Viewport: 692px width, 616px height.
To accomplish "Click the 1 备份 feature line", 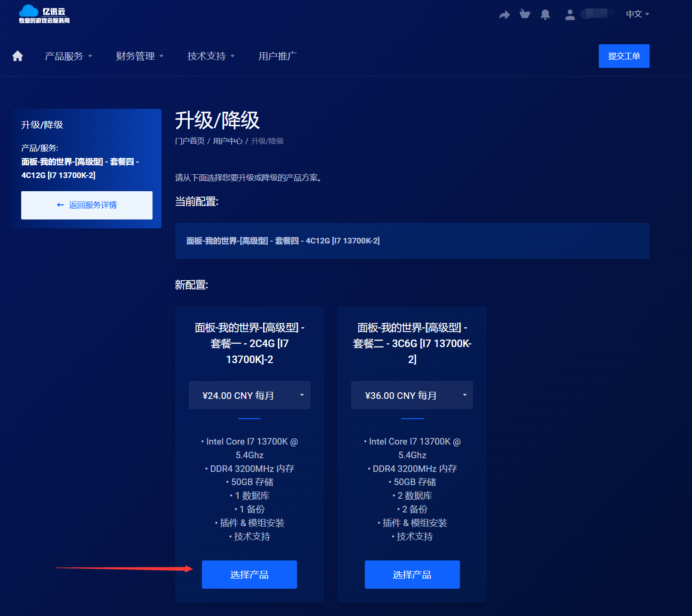I will pyautogui.click(x=249, y=509).
